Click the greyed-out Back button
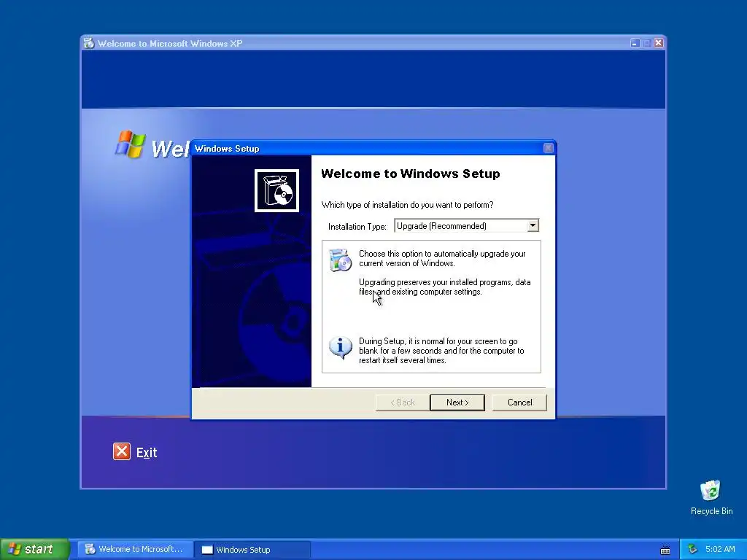This screenshot has height=560, width=747. 403,402
